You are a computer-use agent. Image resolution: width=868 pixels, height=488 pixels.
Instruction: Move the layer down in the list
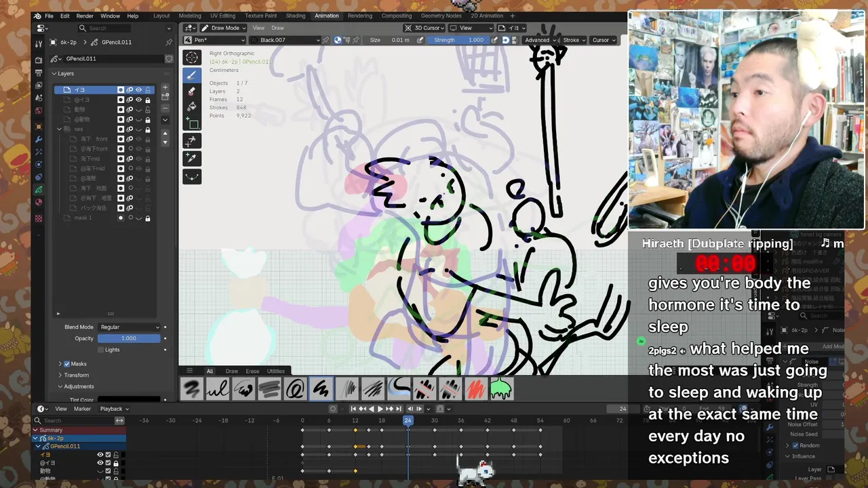click(x=165, y=142)
